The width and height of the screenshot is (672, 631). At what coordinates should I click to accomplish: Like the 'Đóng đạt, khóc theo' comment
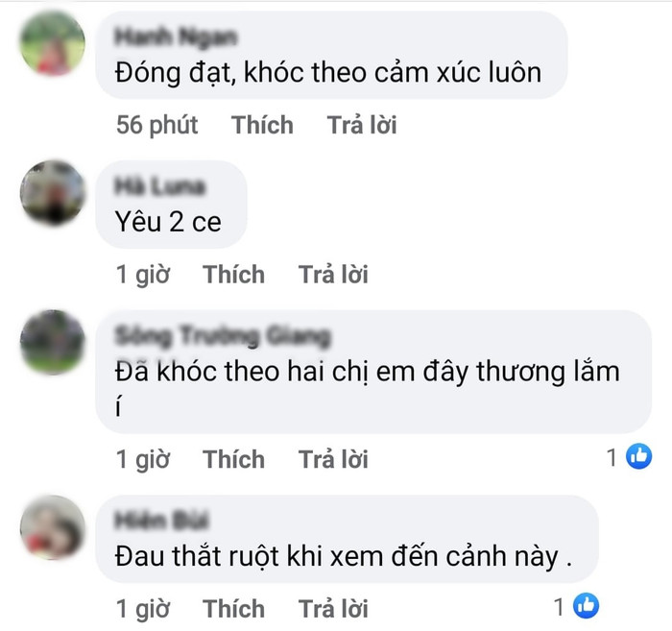[x=262, y=125]
